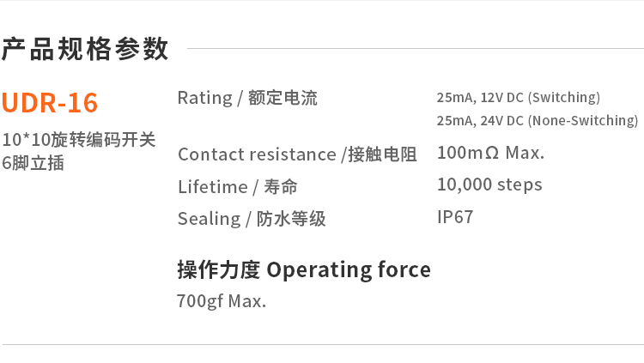Click the bottom horizontal divider line
This screenshot has width=644, height=363.
[x=322, y=345]
